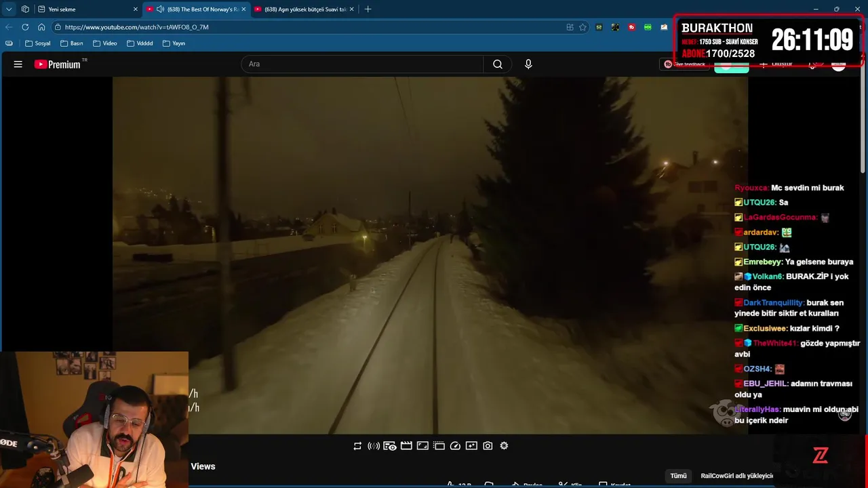Open the card-with-eye icon under the player
Viewport: 868px width, 488px height.
click(x=390, y=446)
